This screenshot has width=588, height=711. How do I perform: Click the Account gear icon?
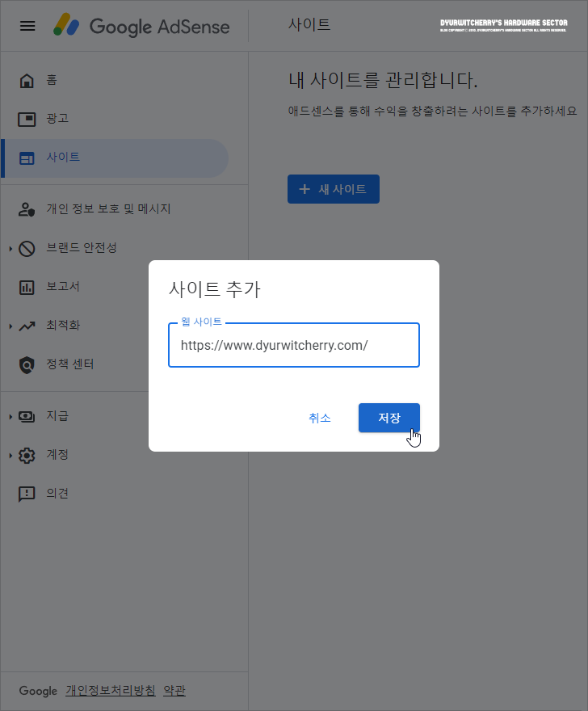tap(27, 455)
